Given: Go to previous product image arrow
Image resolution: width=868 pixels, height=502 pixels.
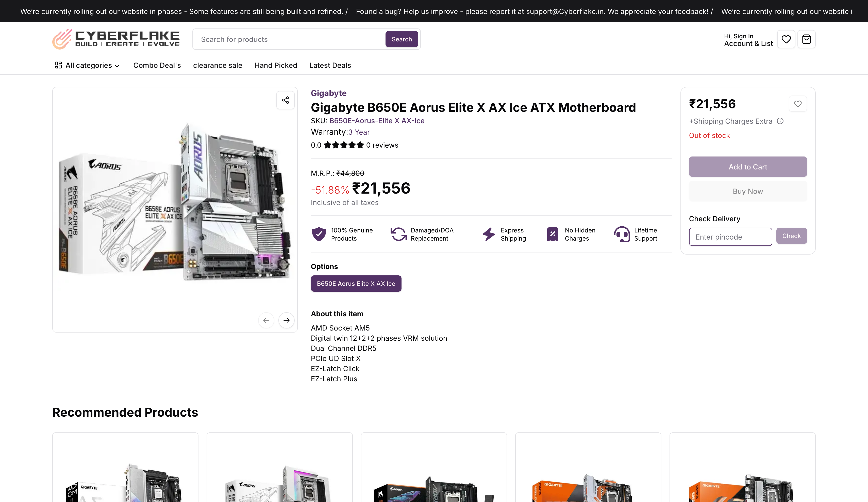Looking at the screenshot, I should (266, 320).
